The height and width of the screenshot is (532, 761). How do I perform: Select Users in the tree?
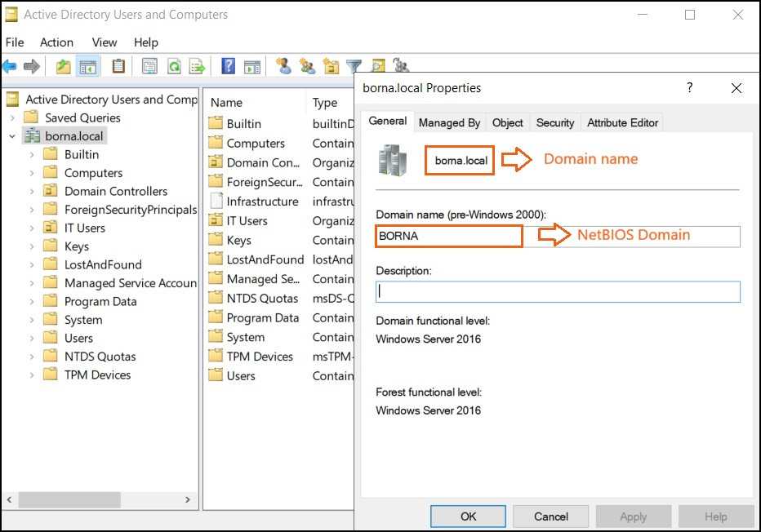pyautogui.click(x=78, y=339)
